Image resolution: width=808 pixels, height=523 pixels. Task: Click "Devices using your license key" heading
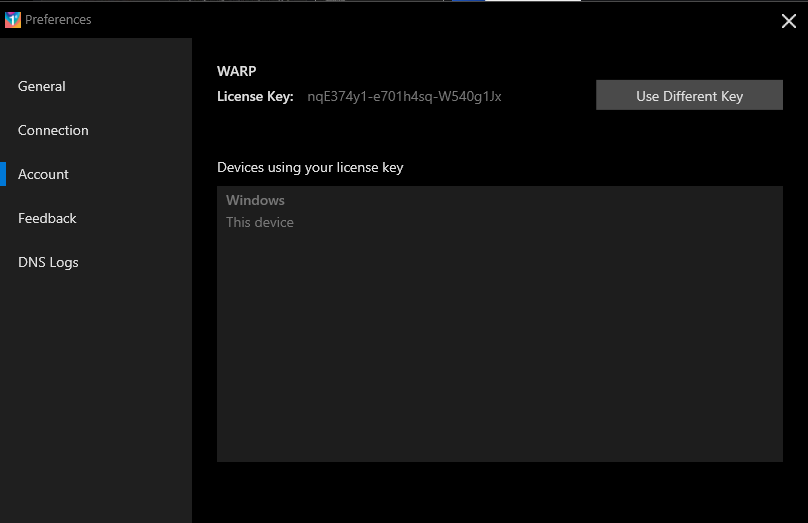pyautogui.click(x=310, y=168)
